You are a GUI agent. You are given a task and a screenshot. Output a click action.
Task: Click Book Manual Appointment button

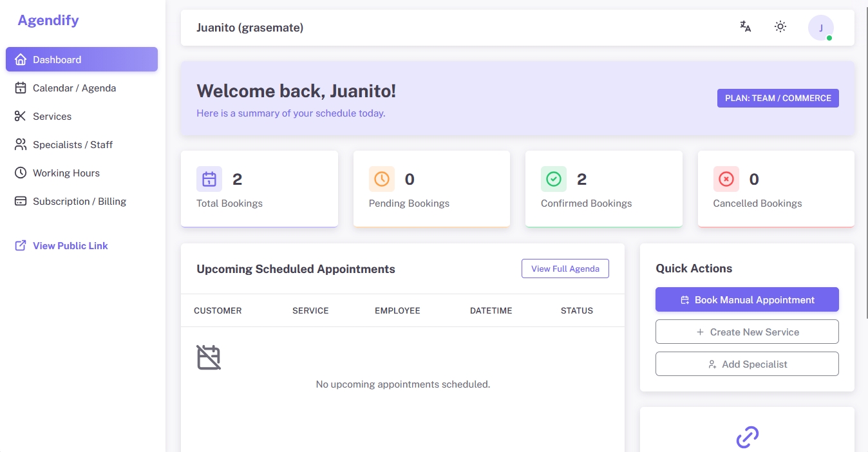pyautogui.click(x=747, y=299)
